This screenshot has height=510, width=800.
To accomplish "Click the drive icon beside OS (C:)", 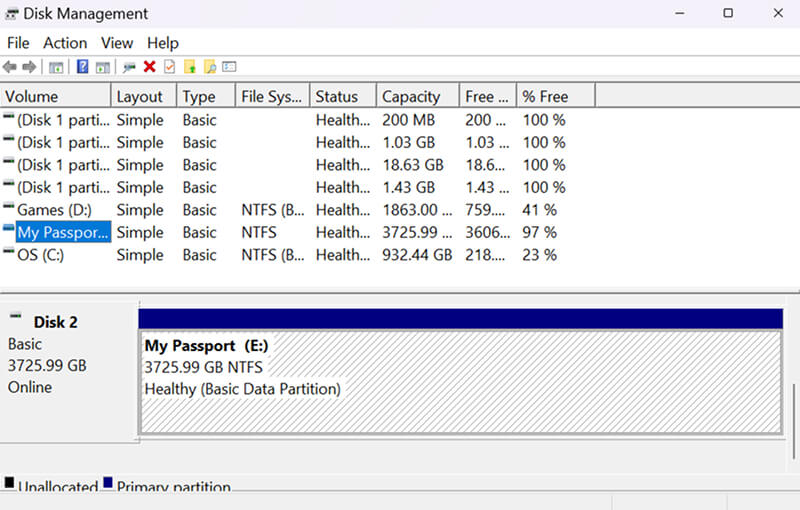I will coord(9,250).
